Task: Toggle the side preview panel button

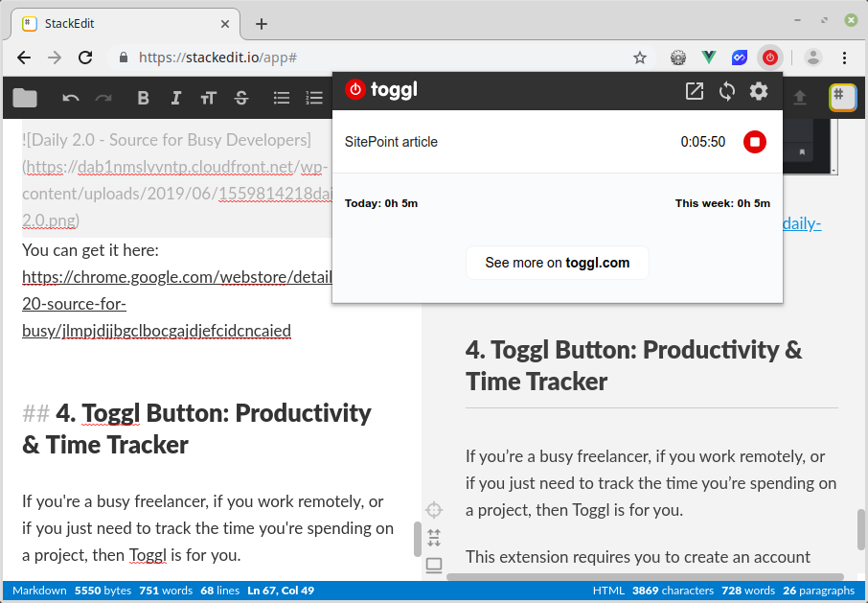Action: tap(434, 566)
